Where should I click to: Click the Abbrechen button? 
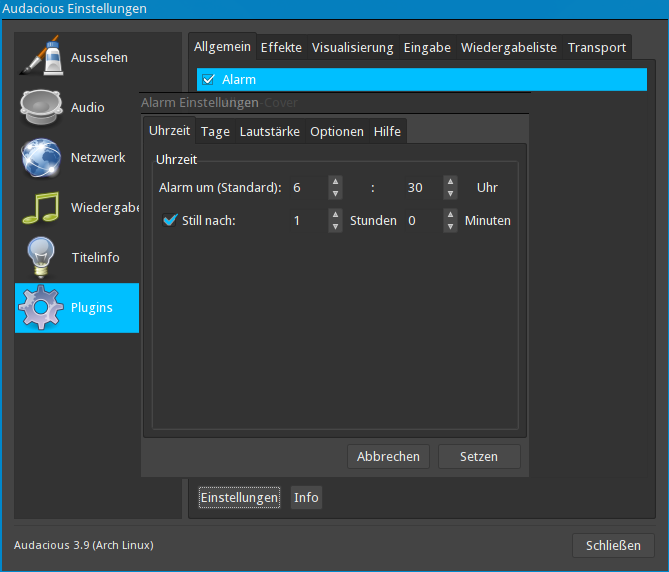pyautogui.click(x=388, y=456)
